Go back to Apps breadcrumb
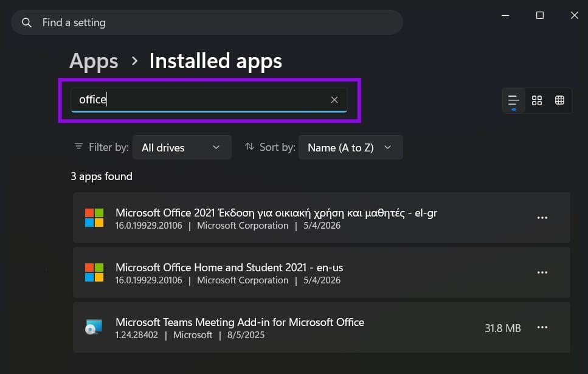This screenshot has height=374, width=588. (94, 61)
